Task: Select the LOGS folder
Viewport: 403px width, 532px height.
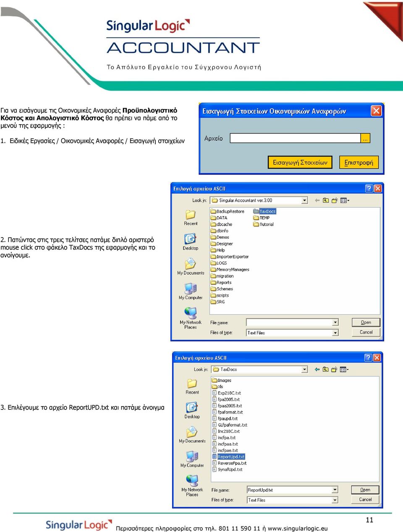Action: point(219,263)
